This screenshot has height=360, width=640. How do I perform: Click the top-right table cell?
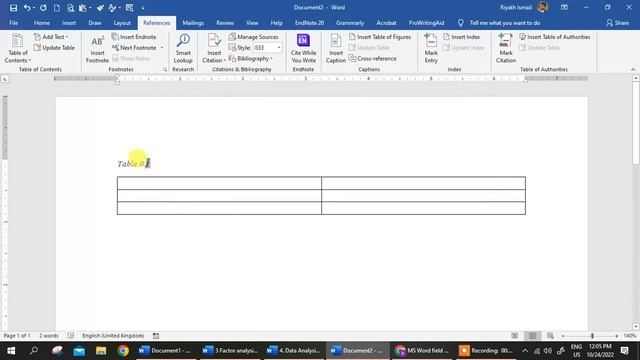[x=423, y=183]
